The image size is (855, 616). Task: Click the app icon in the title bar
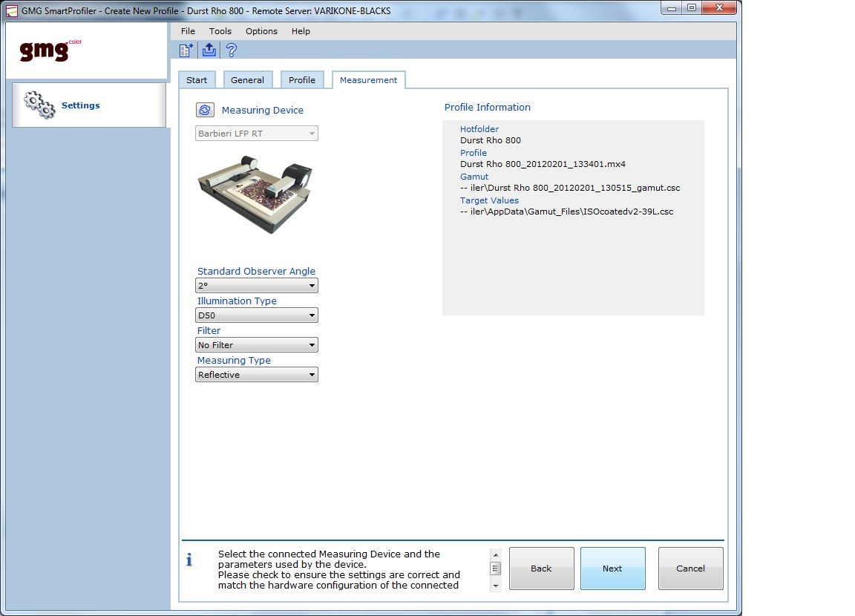tap(11, 10)
